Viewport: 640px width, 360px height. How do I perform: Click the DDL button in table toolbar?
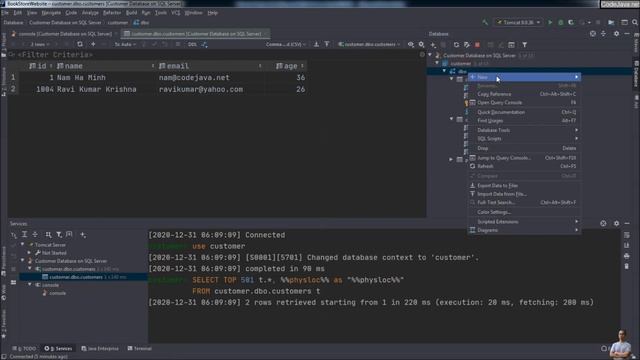tap(192, 44)
